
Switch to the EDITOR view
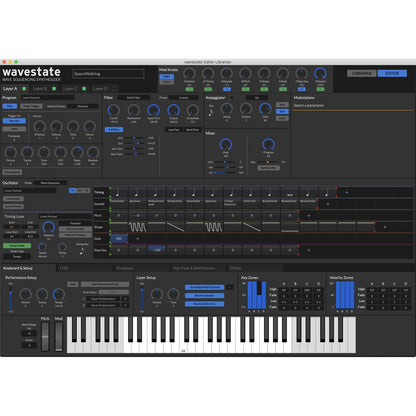(x=392, y=73)
